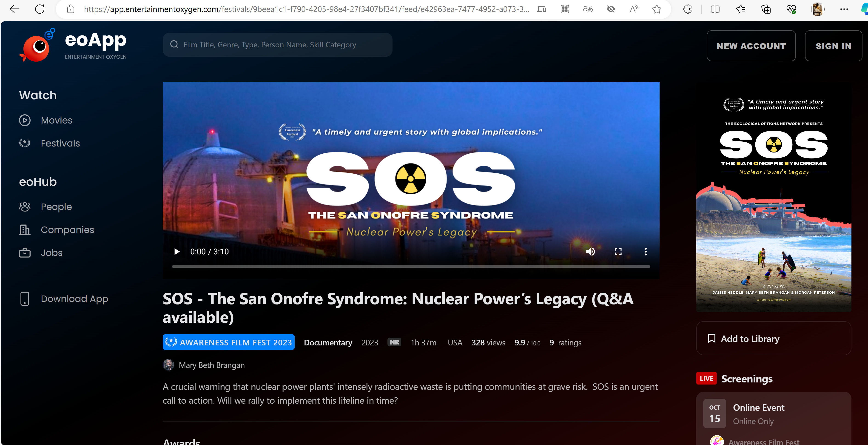Enter fullscreen for the video player

618,252
